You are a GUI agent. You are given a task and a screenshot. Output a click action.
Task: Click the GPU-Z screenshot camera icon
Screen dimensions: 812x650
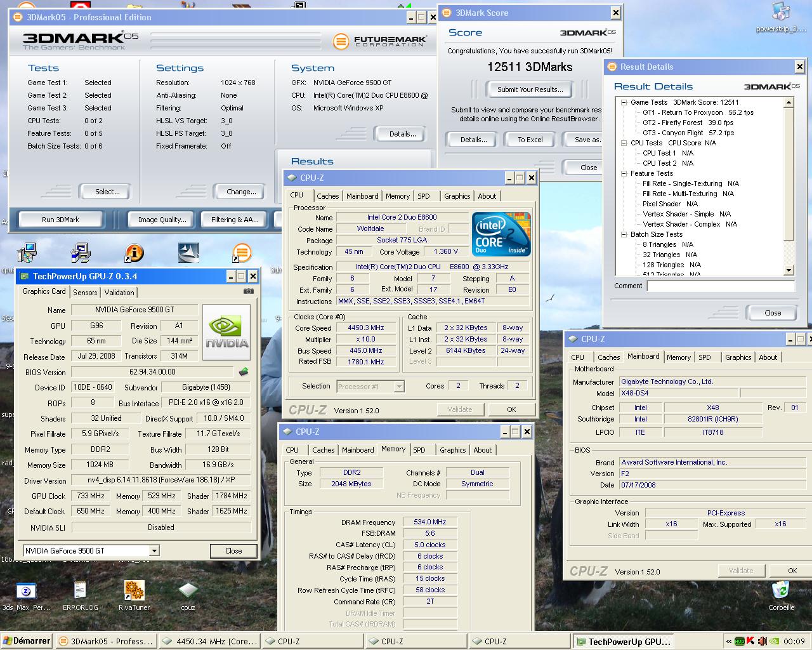pyautogui.click(x=249, y=291)
